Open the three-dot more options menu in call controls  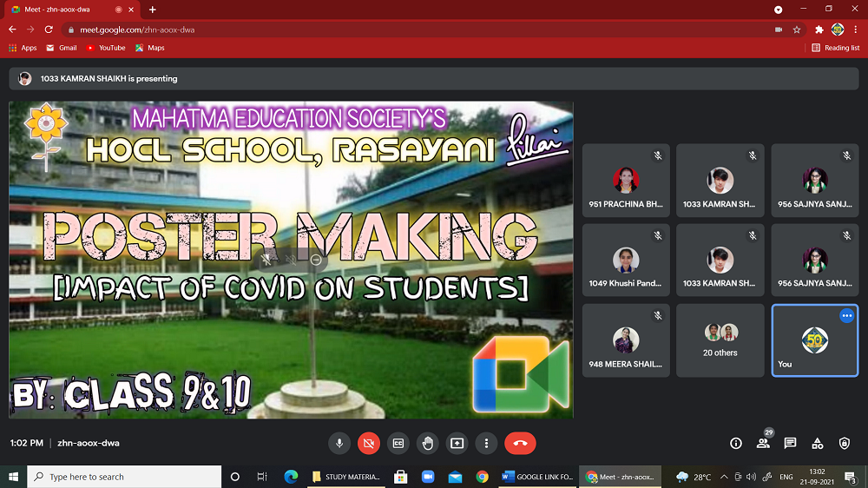(487, 443)
